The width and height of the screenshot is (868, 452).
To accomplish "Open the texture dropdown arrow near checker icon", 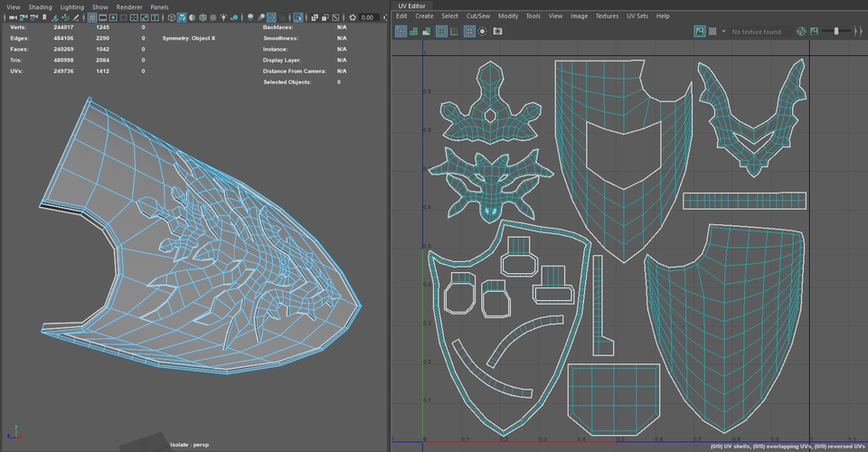I will coord(723,31).
